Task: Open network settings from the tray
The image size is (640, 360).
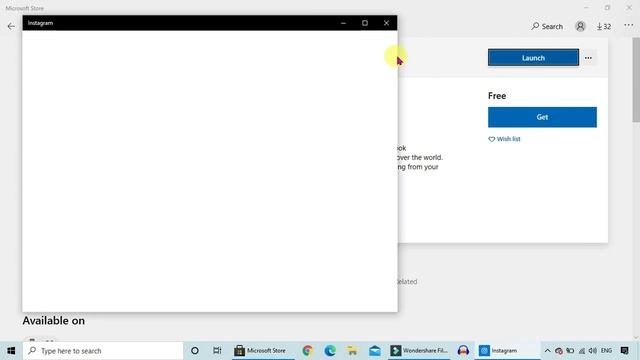Action: point(582,351)
